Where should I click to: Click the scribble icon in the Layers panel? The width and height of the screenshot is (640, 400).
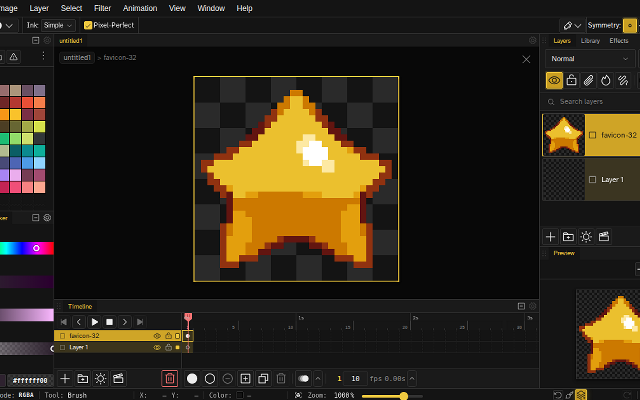point(623,80)
